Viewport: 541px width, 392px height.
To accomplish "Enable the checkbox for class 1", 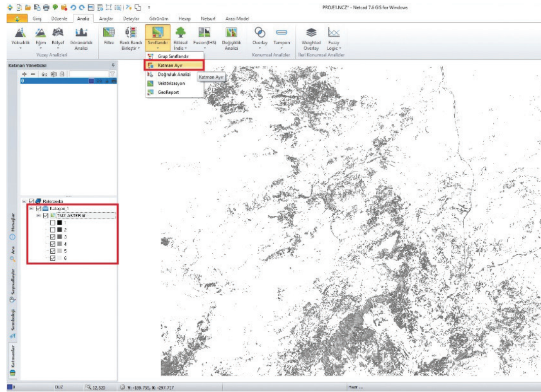I will (53, 223).
